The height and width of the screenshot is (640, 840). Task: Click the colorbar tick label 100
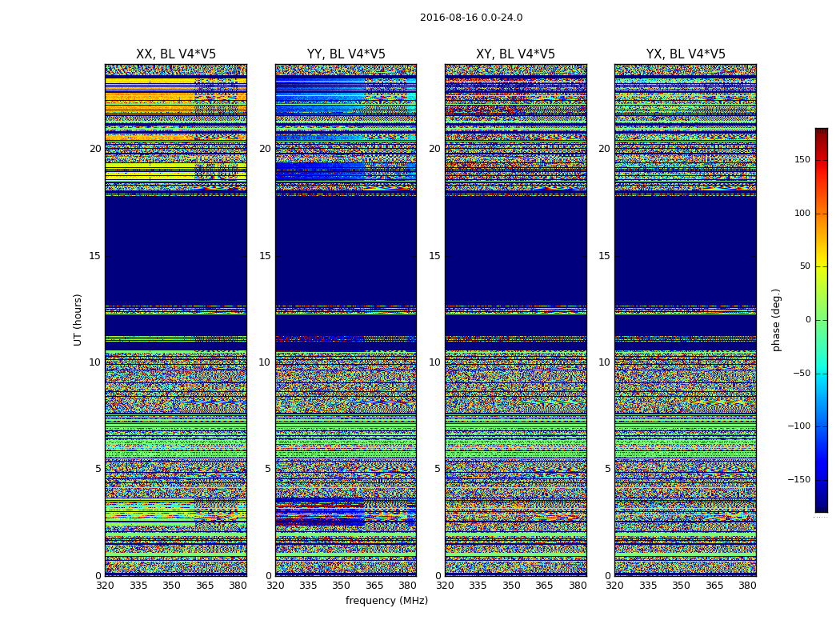tap(802, 213)
